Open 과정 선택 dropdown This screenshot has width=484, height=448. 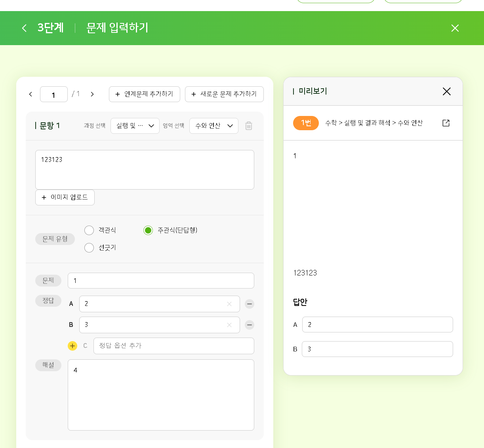(x=135, y=126)
